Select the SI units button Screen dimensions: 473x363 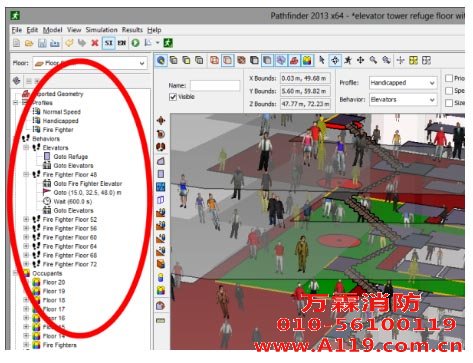pyautogui.click(x=108, y=43)
